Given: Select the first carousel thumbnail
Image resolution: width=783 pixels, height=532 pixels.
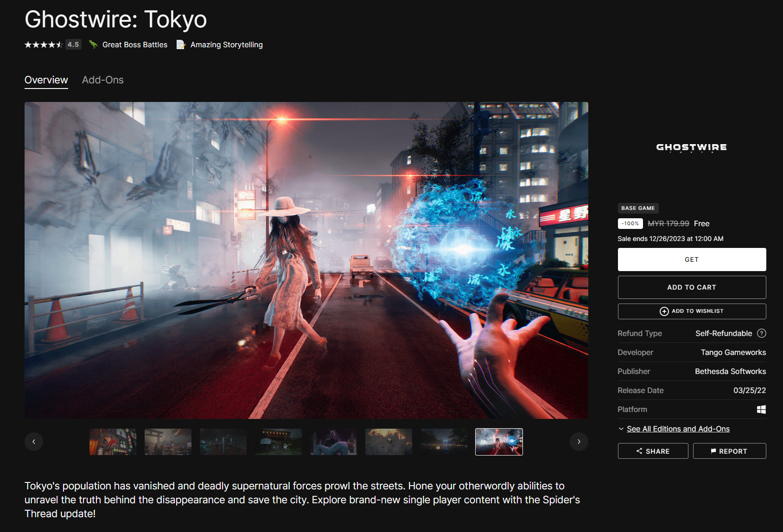Looking at the screenshot, I should pyautogui.click(x=113, y=442).
